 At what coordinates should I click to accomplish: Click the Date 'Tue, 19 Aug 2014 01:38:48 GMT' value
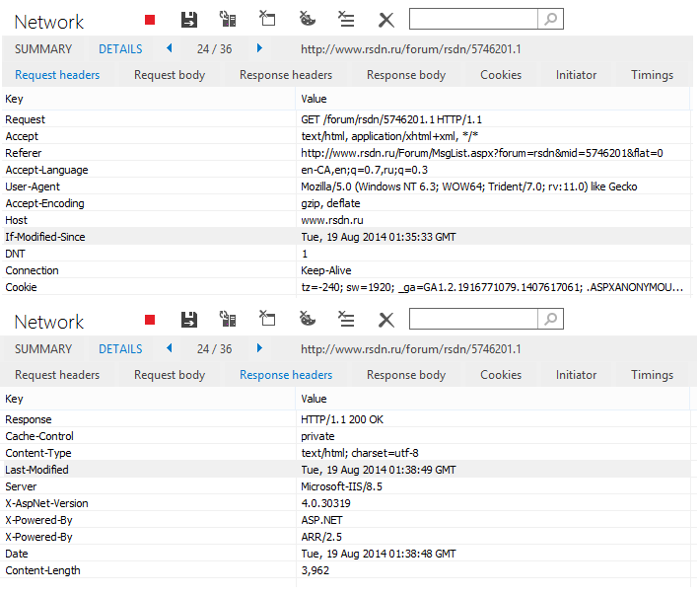[x=379, y=554]
